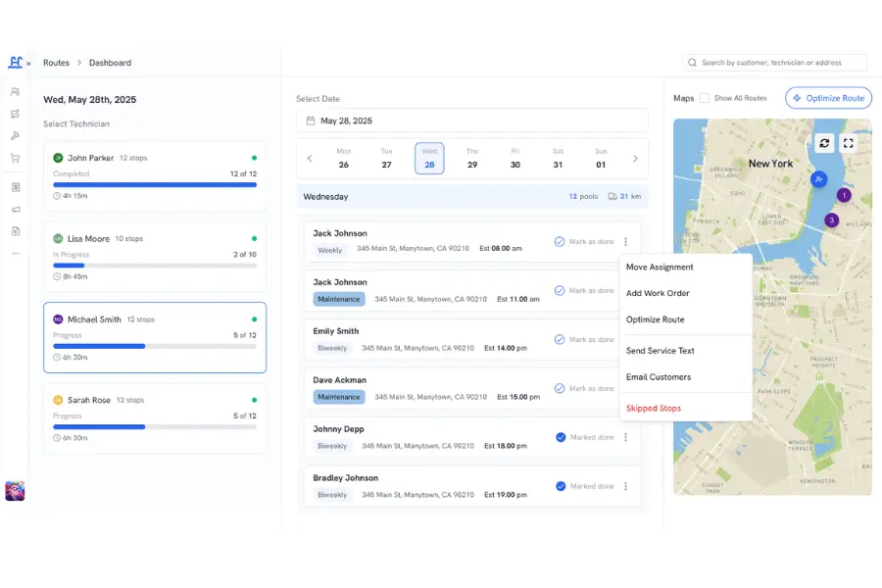Screen dimensions: 882x588
Task: Click John Parker's completed progress bar
Action: 155,184
